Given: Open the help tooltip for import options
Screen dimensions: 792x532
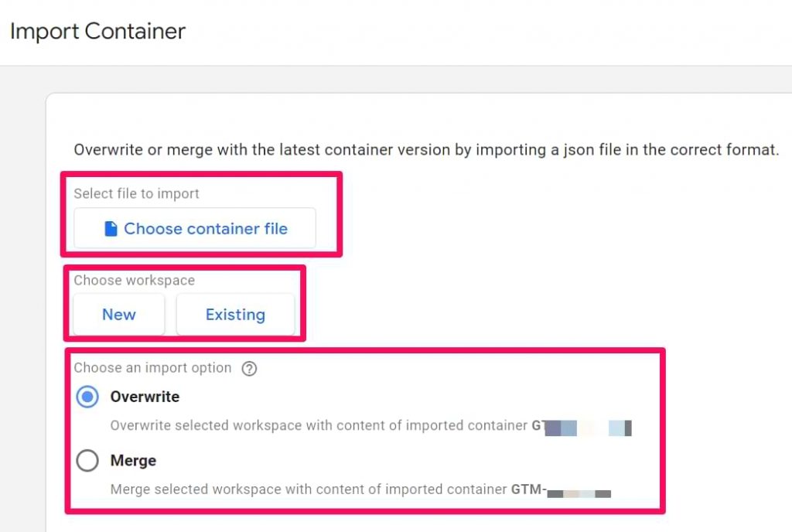Looking at the screenshot, I should pyautogui.click(x=249, y=369).
